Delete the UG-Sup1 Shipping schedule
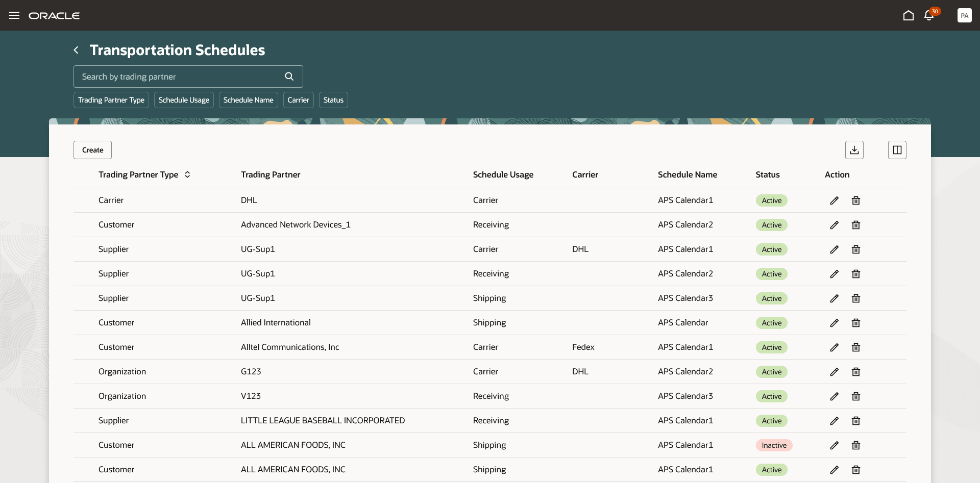 coord(855,298)
